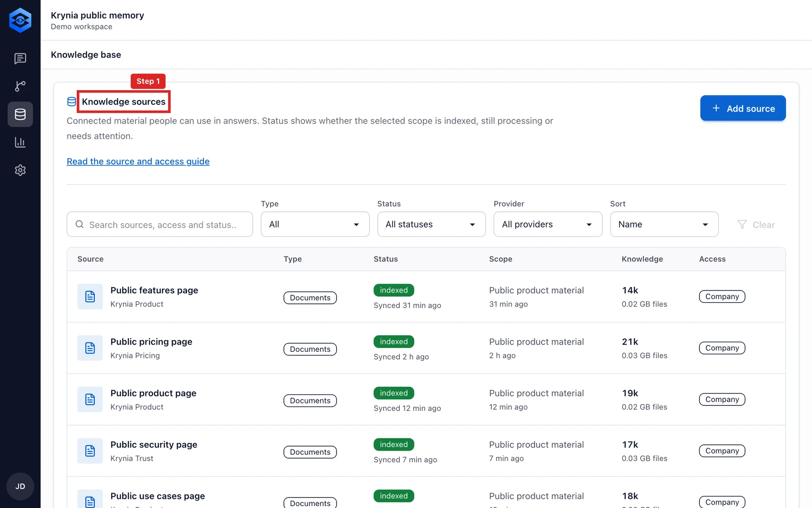Select the knowledge base database sidebar icon
The image size is (812, 508).
coord(20,114)
